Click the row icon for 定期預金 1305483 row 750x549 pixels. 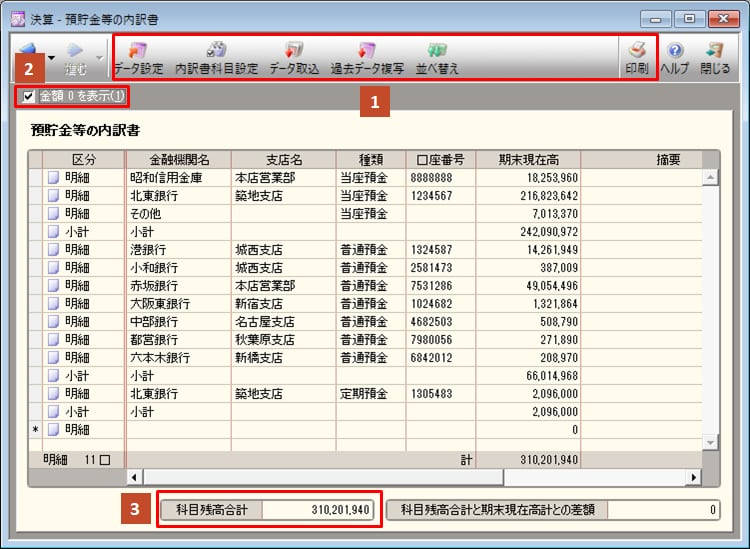click(x=54, y=394)
